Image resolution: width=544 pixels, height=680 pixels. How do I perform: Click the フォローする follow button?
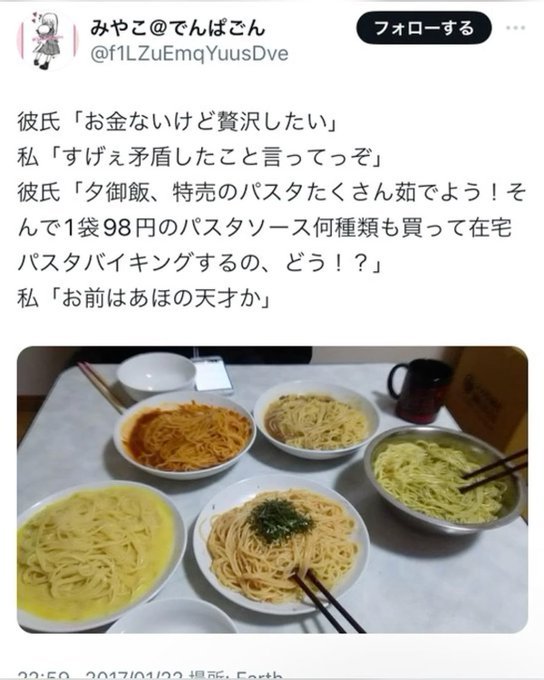tap(423, 28)
